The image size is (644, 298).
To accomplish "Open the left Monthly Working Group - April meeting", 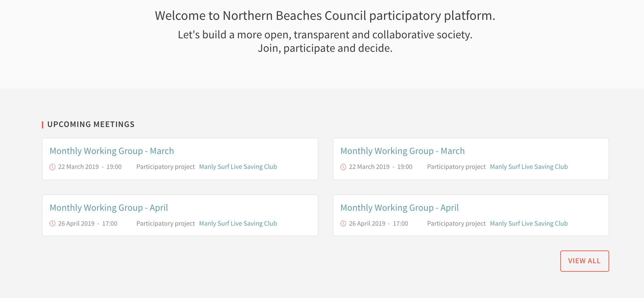I will point(109,208).
